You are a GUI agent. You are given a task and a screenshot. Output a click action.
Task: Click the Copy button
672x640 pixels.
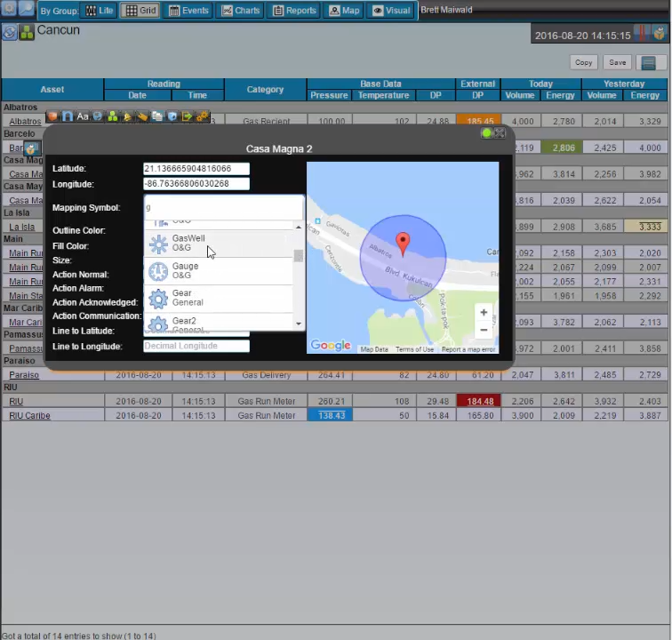point(583,63)
